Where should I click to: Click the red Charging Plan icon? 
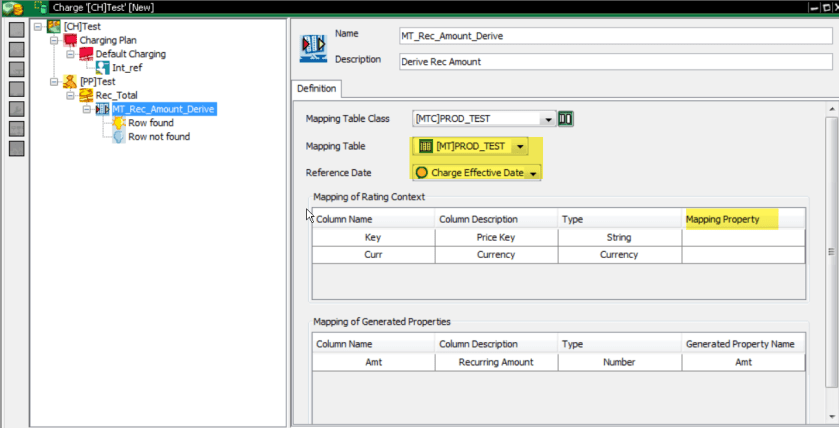(70, 41)
